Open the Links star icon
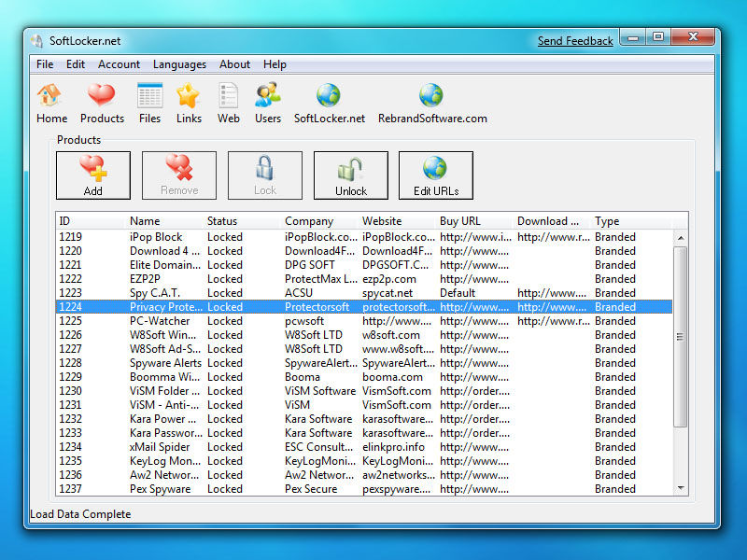 pos(189,104)
